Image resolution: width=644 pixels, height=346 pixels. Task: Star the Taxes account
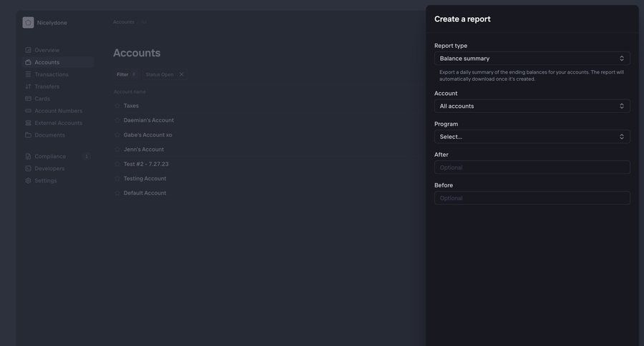tap(117, 106)
